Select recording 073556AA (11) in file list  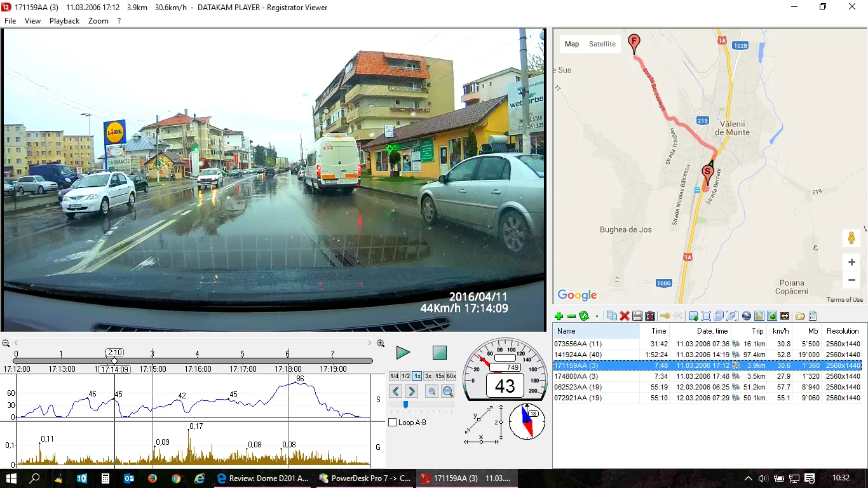click(707, 344)
